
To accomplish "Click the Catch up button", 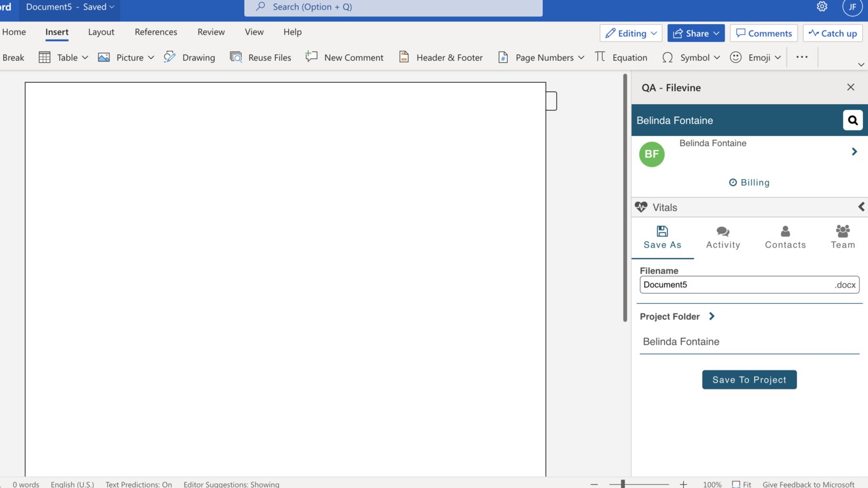I will [832, 33].
